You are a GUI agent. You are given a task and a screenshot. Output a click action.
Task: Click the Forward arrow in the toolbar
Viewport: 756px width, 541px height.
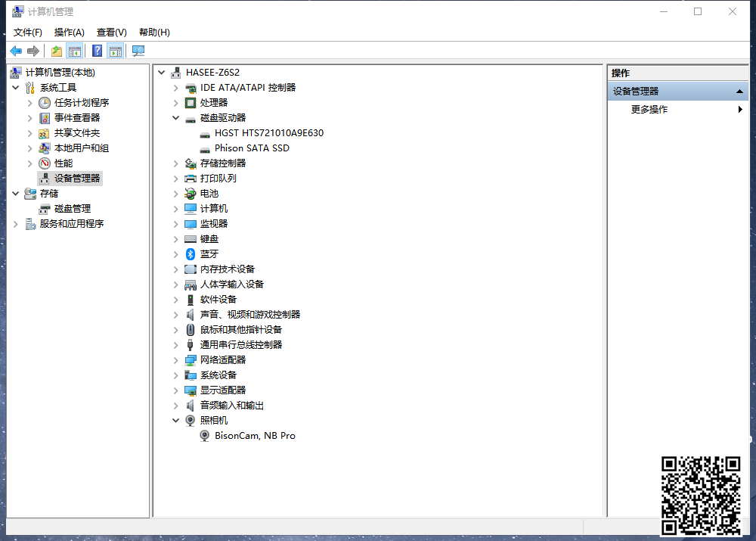[33, 51]
